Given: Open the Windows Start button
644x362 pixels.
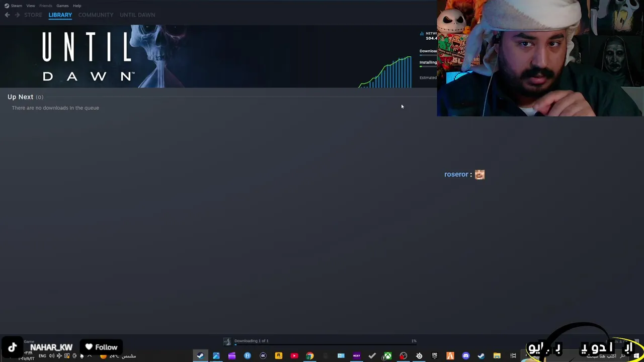Looking at the screenshot, I should tap(637, 356).
